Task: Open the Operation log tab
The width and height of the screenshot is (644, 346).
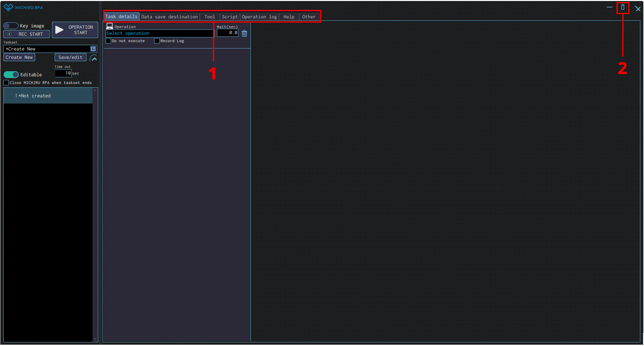Action: 259,17
